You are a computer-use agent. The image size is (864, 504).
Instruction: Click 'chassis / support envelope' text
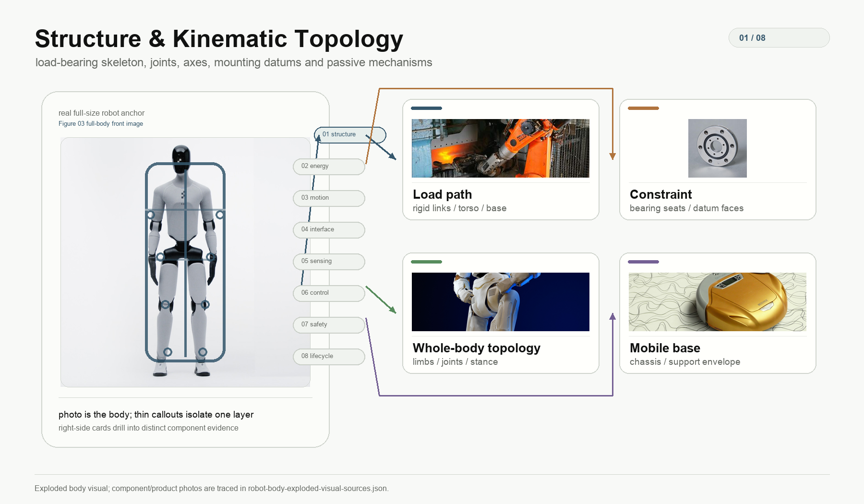(x=685, y=362)
